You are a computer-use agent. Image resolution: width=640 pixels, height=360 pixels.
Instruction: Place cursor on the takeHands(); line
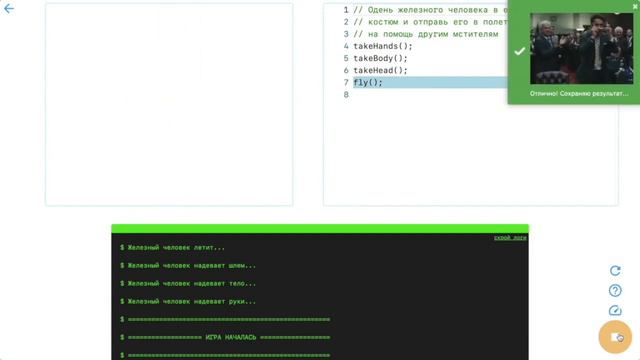tap(383, 46)
